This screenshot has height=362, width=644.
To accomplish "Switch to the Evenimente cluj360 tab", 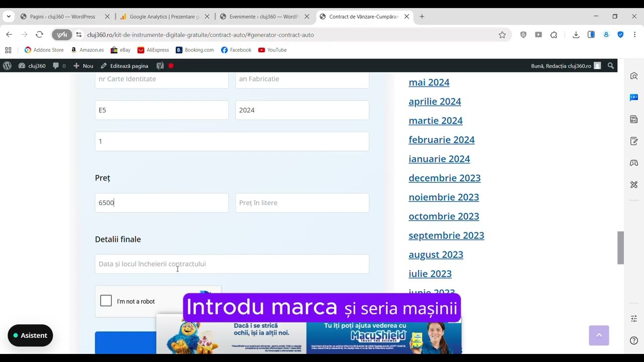I will click(264, 17).
